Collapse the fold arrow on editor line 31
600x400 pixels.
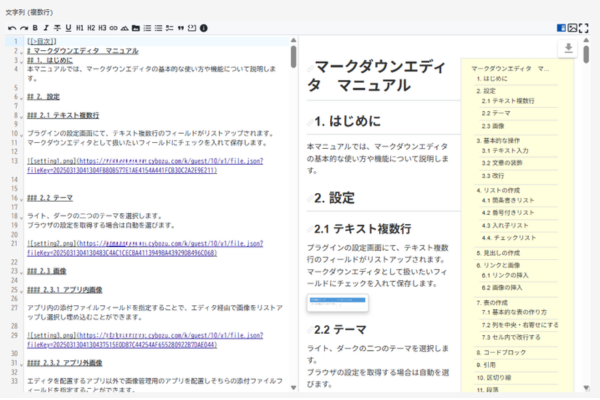[x=21, y=364]
